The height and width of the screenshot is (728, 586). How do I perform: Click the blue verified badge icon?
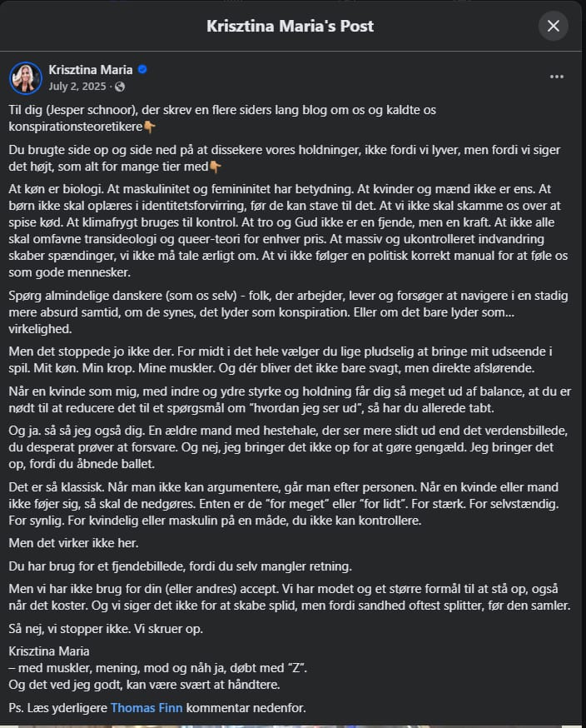[x=142, y=69]
